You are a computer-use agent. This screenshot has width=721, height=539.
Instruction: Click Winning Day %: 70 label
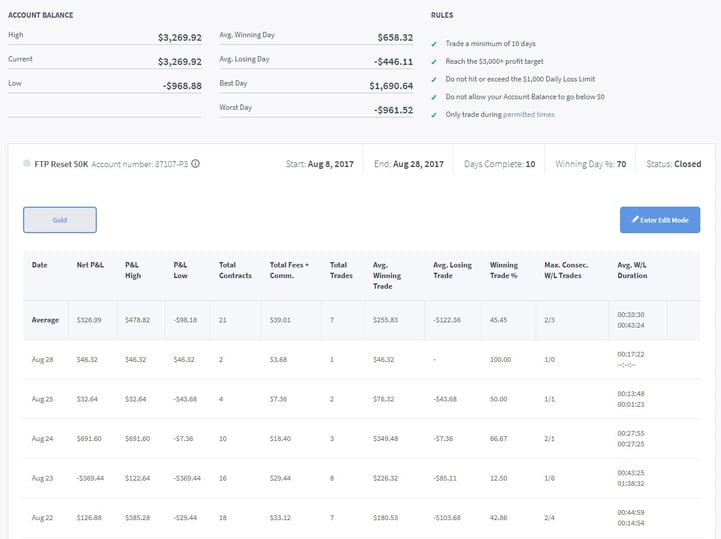[x=590, y=164]
